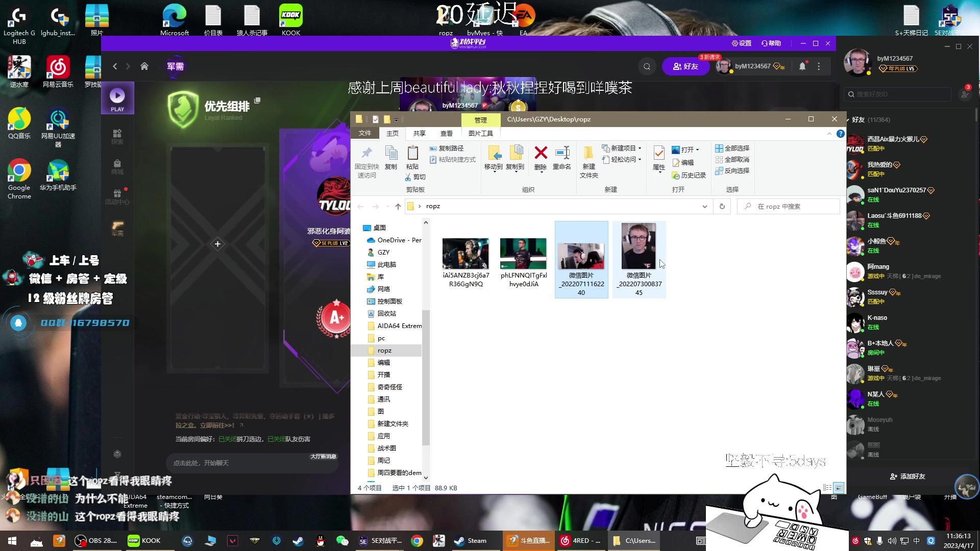Select the file iAi5ANZB3cj6a7R36GgN9Q
Screen dimensions: 980x551
point(465,262)
